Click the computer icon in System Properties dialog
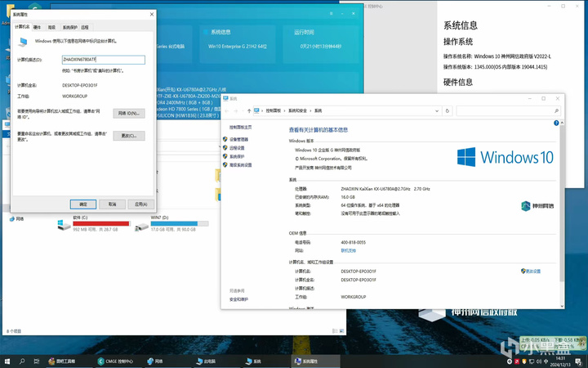588x368 pixels. (23, 42)
